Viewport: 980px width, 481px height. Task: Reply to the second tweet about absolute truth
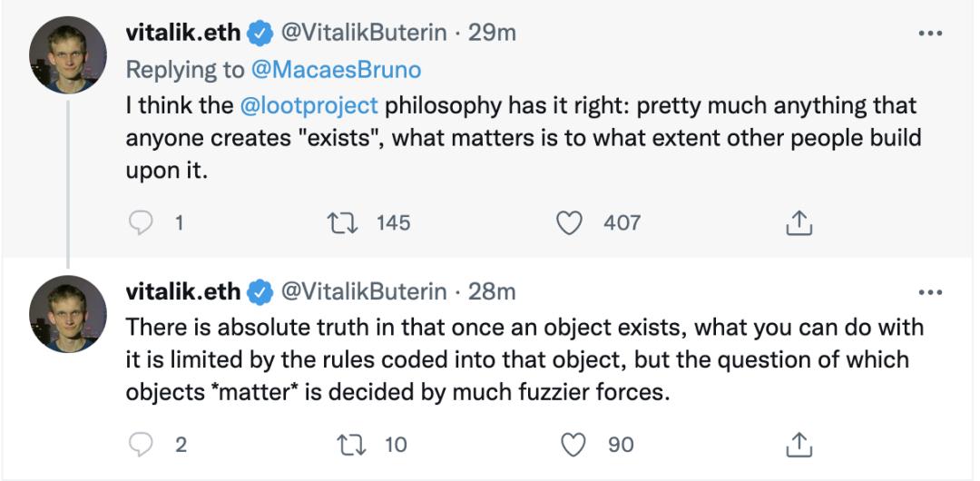[x=140, y=445]
